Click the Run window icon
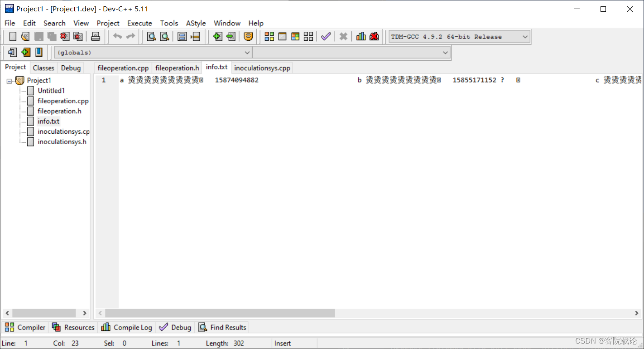The height and width of the screenshot is (349, 644). pos(282,36)
